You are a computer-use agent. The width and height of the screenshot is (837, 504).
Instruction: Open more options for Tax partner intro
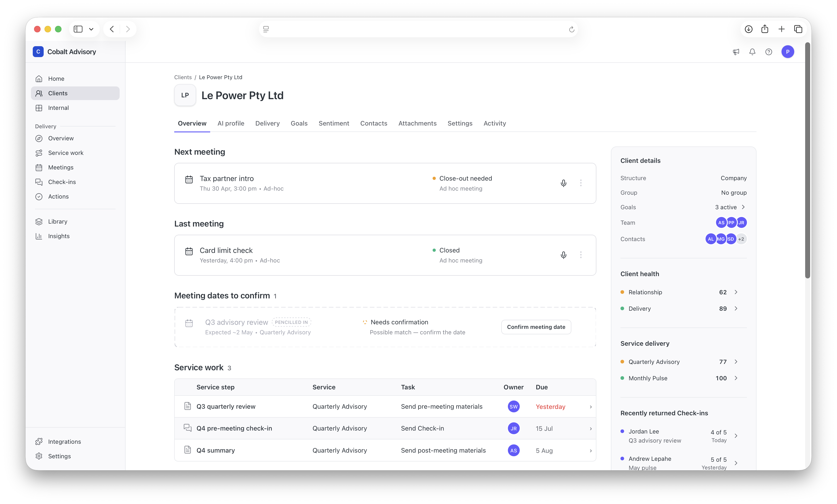[x=581, y=183]
